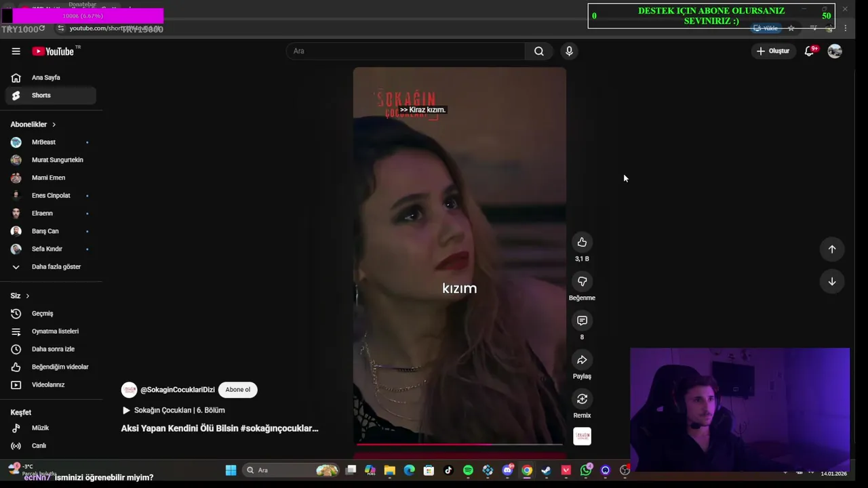This screenshot has width=868, height=488.
Task: Bookmark the page with the star icon
Action: 791,28
